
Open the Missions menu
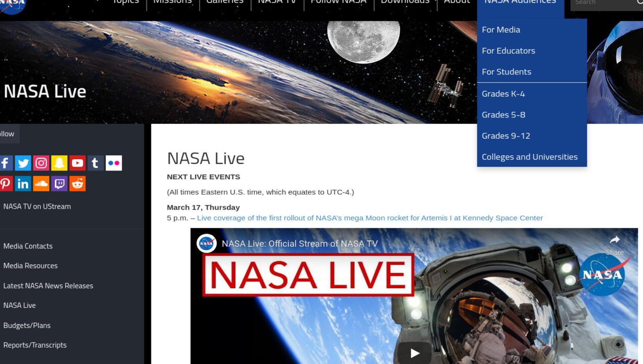tap(172, 2)
